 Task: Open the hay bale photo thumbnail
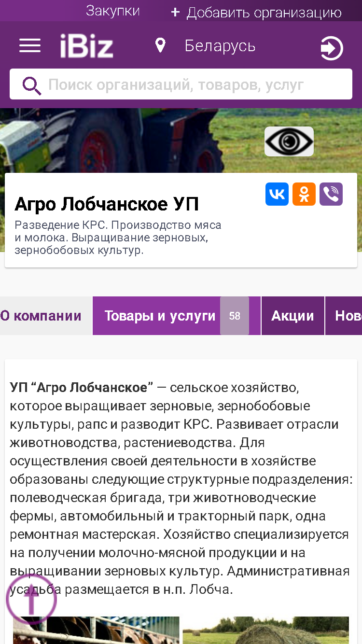tap(266, 630)
